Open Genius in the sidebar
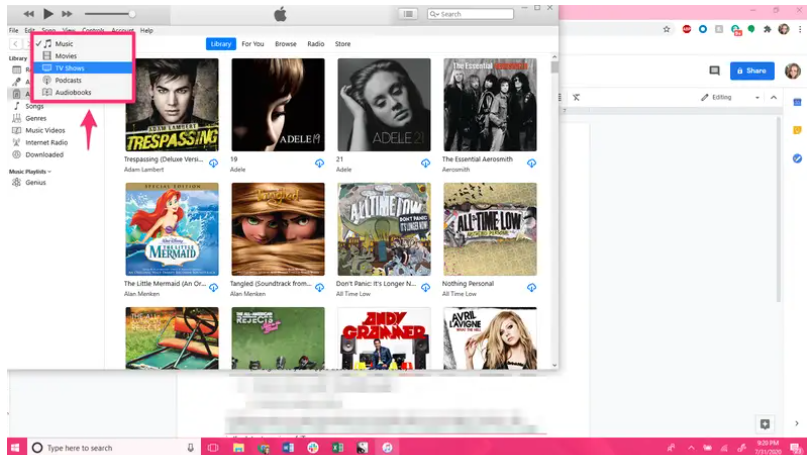This screenshot has height=457, width=808. [x=35, y=182]
